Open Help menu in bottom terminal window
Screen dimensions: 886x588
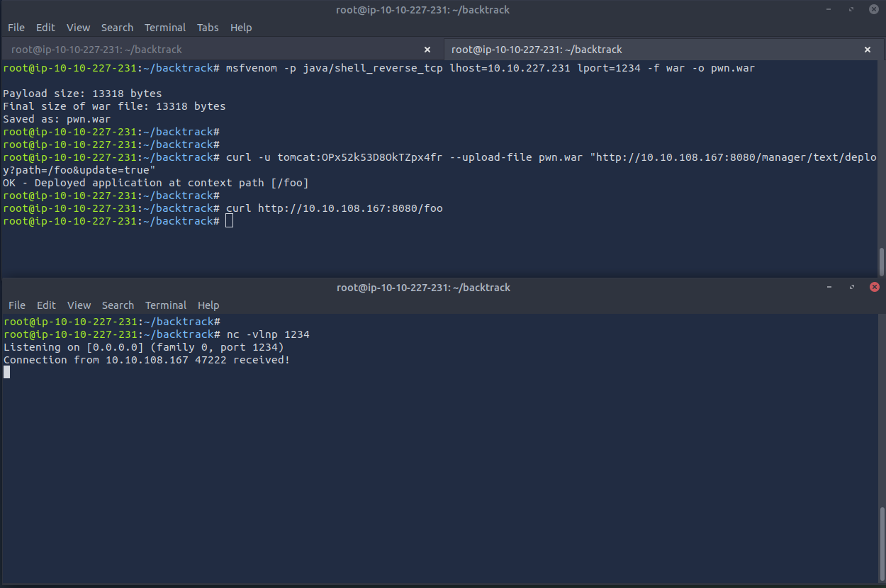208,305
